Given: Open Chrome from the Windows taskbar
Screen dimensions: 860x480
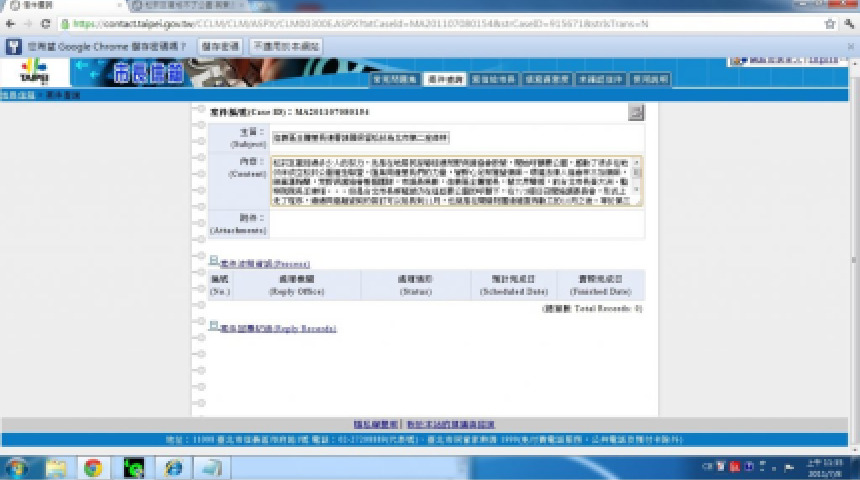Looking at the screenshot, I should (x=93, y=467).
